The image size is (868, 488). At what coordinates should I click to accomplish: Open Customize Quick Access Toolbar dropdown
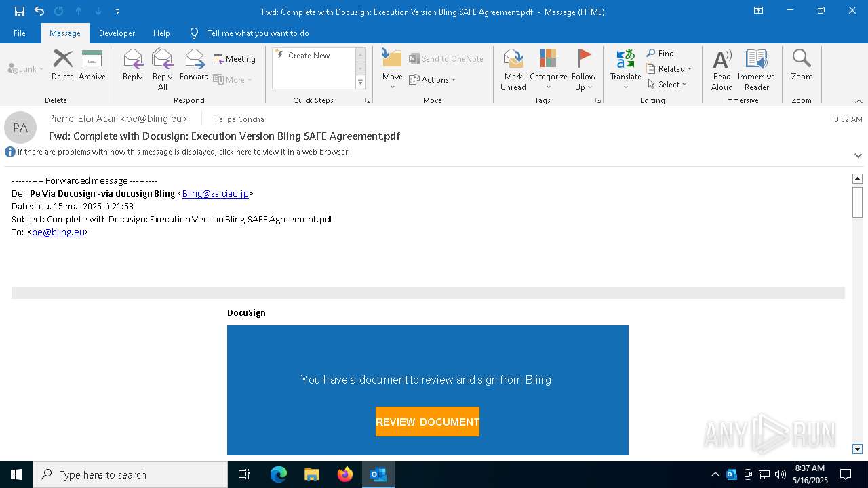pyautogui.click(x=118, y=12)
